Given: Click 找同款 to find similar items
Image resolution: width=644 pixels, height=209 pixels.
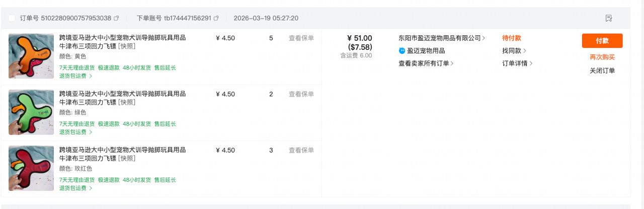Looking at the screenshot, I should tap(514, 51).
